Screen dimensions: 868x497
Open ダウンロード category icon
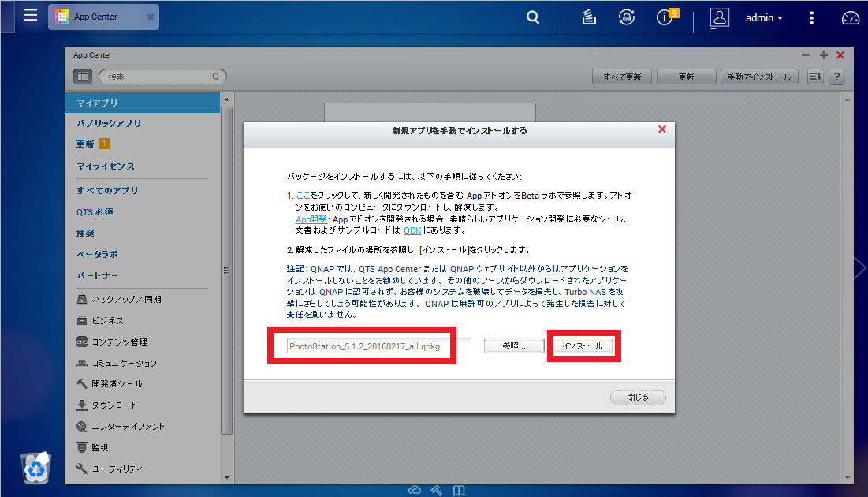(x=82, y=405)
